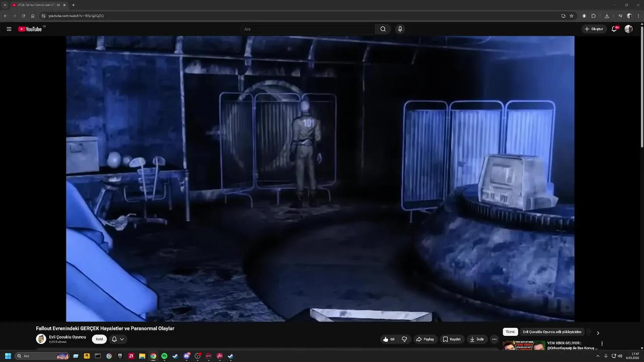Screen dimensions: 644x362
Task: Open the subscription bell notification dropdown
Action: [x=118, y=339]
